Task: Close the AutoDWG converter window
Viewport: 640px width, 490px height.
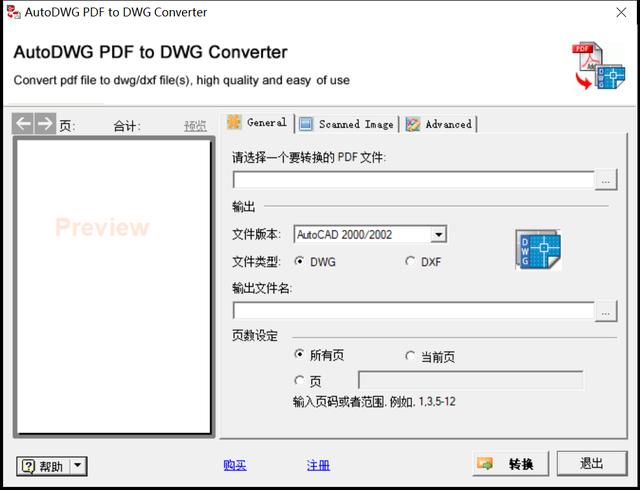Action: pyautogui.click(x=621, y=12)
